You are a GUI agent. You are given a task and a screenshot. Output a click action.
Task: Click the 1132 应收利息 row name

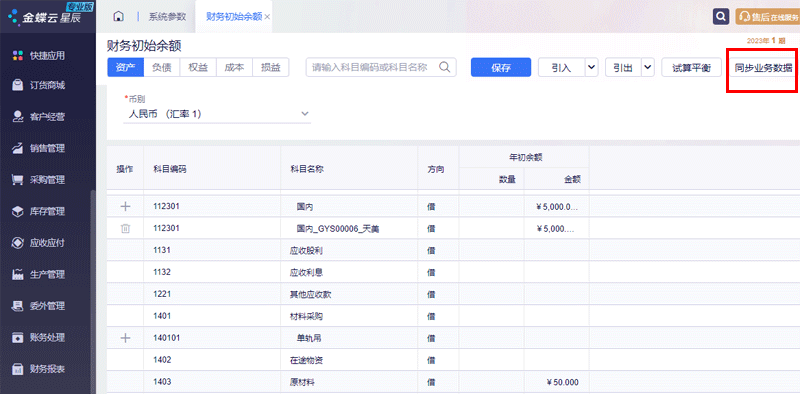(306, 273)
